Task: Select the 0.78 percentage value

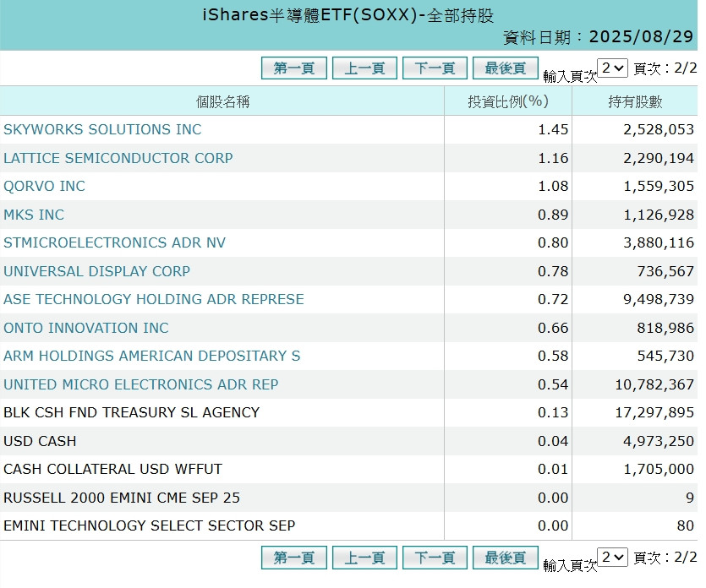Action: (x=553, y=272)
